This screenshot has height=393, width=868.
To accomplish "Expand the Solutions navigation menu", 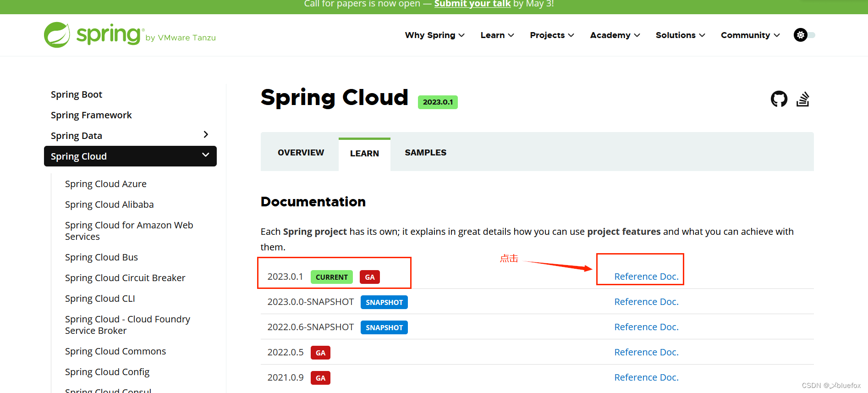I will tap(680, 35).
